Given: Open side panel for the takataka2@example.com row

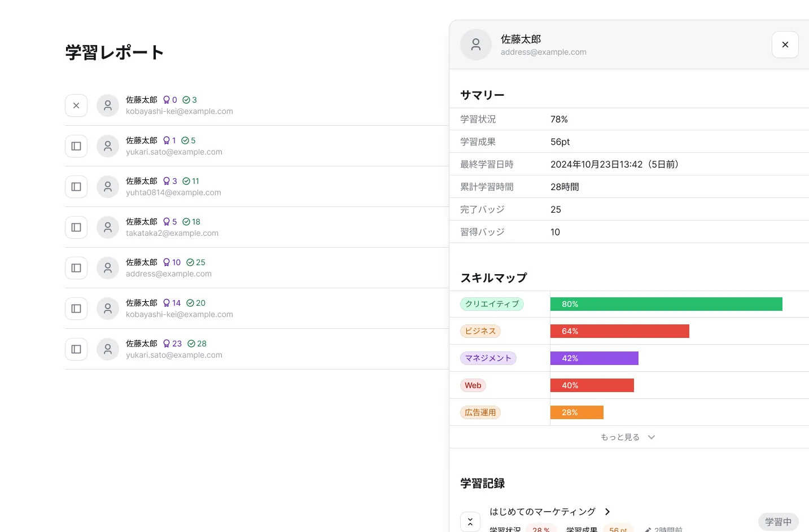Looking at the screenshot, I should [x=76, y=227].
